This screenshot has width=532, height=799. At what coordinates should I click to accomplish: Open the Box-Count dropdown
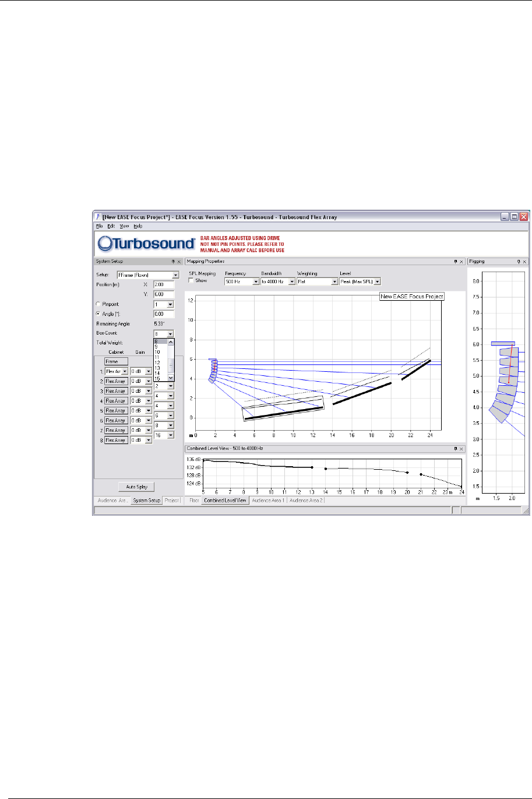tap(170, 334)
